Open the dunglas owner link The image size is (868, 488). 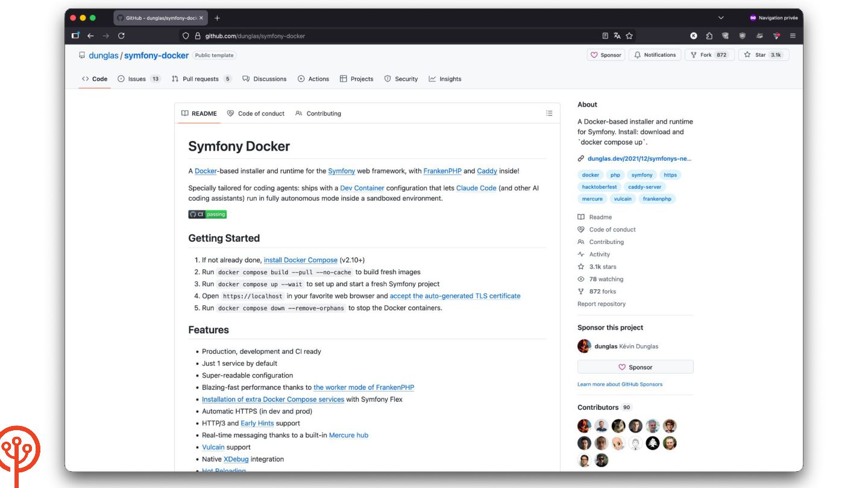[104, 55]
